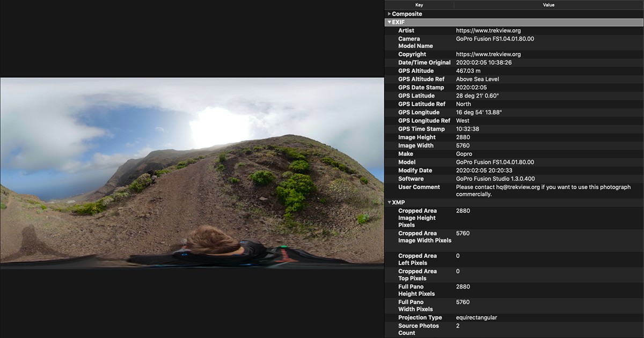Select the GPS Latitude key
Viewport: 644px width, 338px height.
(x=416, y=96)
